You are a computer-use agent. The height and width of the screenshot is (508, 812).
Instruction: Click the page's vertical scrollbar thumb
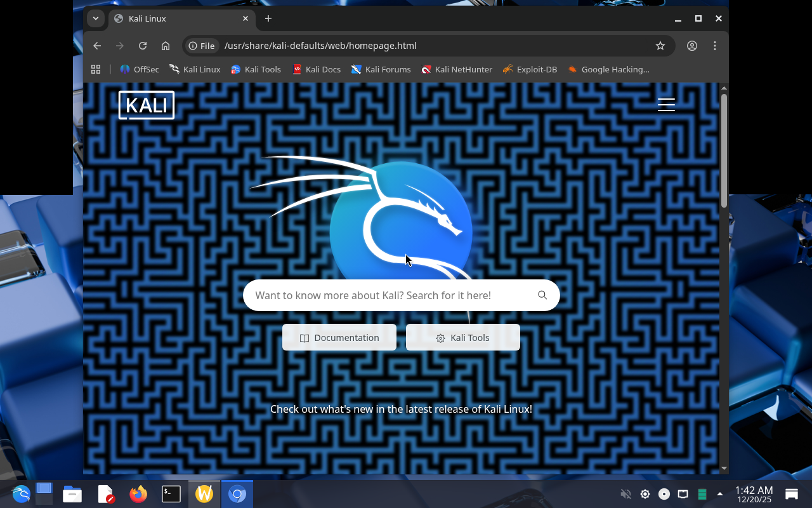(724, 150)
